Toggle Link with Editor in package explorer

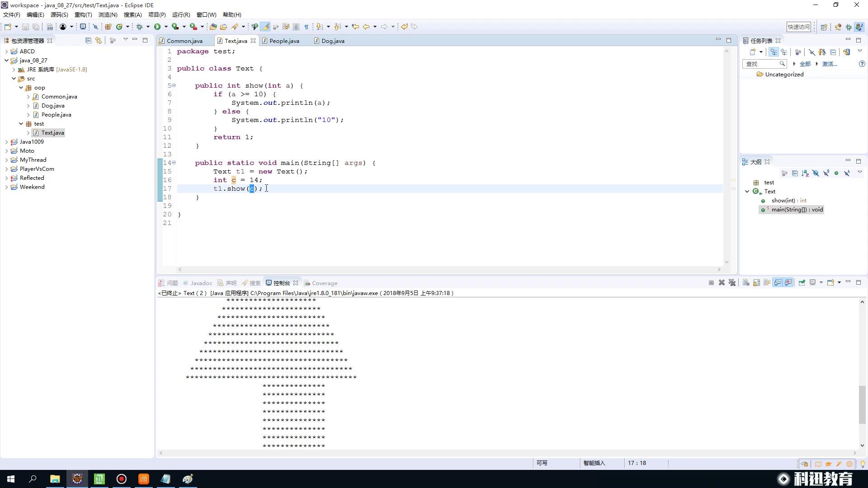(99, 41)
